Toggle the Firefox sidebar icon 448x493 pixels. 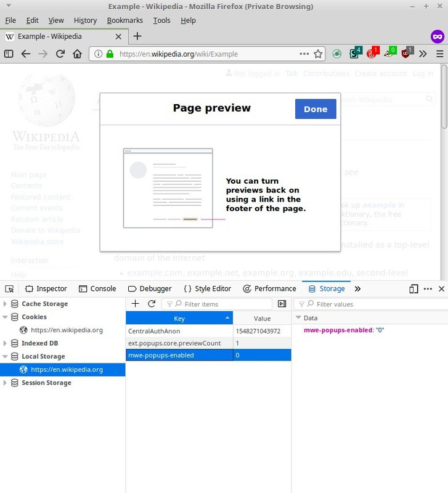pyautogui.click(x=9, y=54)
